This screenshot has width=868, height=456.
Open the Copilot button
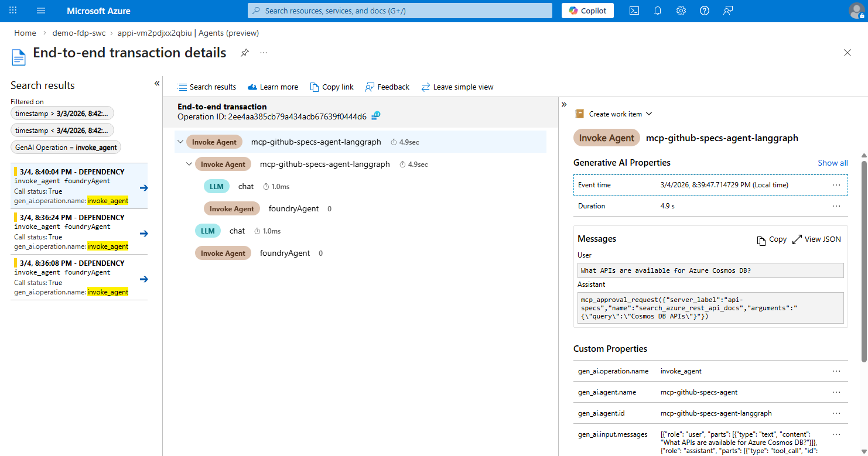click(x=588, y=11)
